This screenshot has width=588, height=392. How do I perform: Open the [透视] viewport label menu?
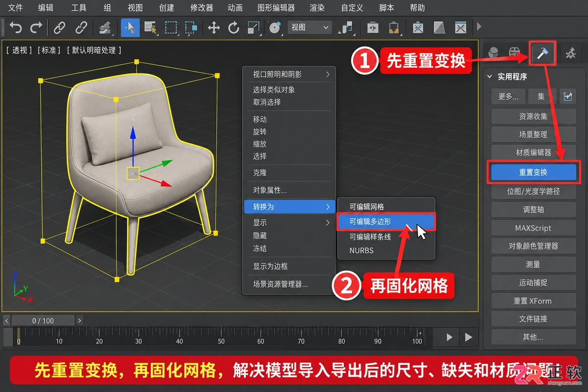19,50
